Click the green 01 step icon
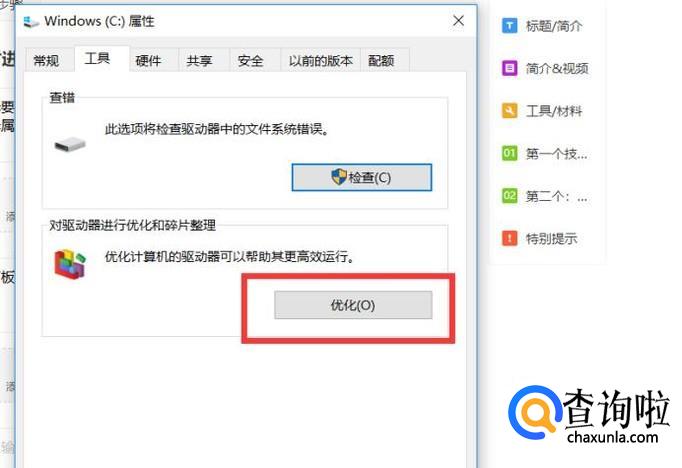The image size is (682, 468). 509,153
